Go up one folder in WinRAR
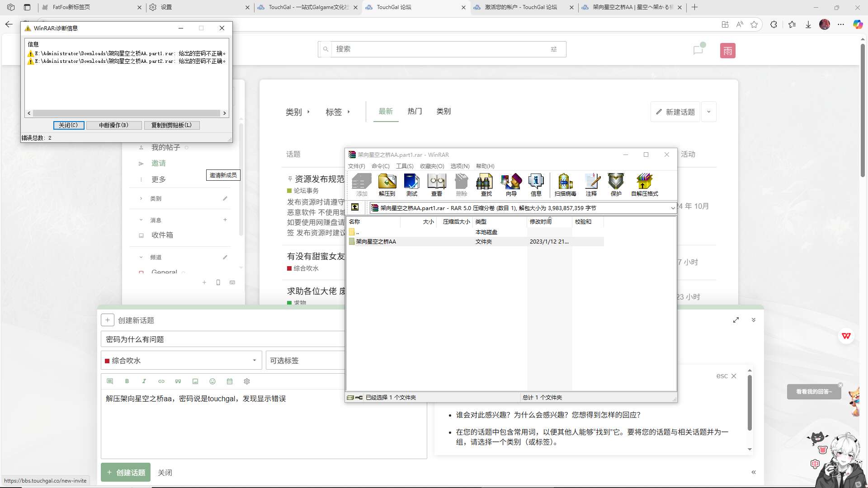The image size is (868, 488). tap(355, 207)
